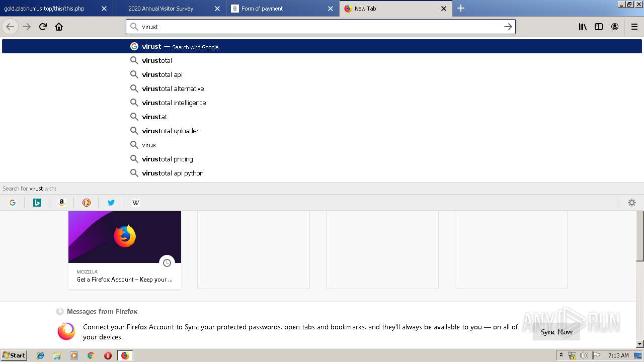
Task: Open the Firefox Account icon
Action: click(x=615, y=27)
